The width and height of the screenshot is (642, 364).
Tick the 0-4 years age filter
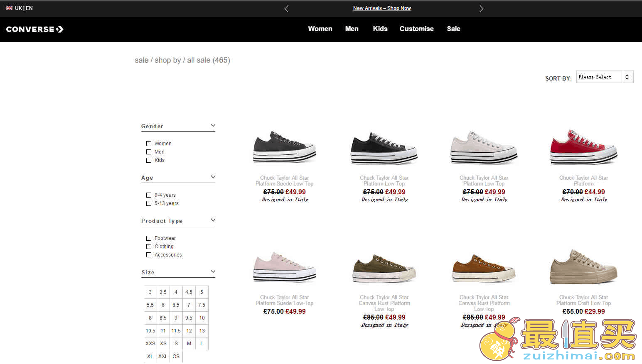(149, 195)
